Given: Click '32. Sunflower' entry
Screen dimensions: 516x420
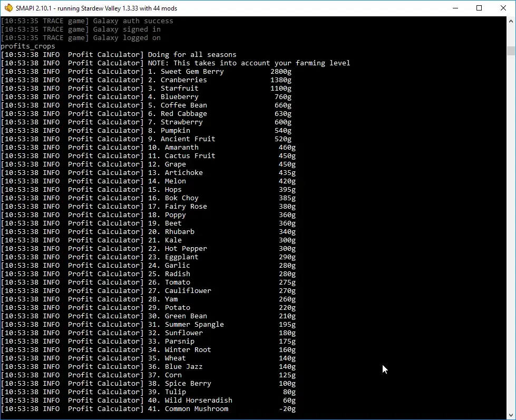Looking at the screenshot, I should pos(176,333).
